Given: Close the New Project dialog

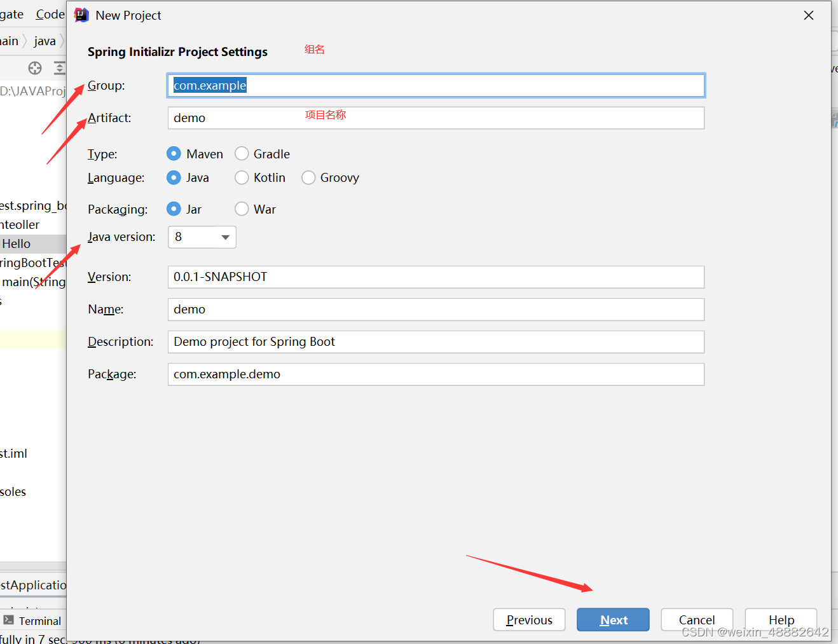Looking at the screenshot, I should point(809,15).
